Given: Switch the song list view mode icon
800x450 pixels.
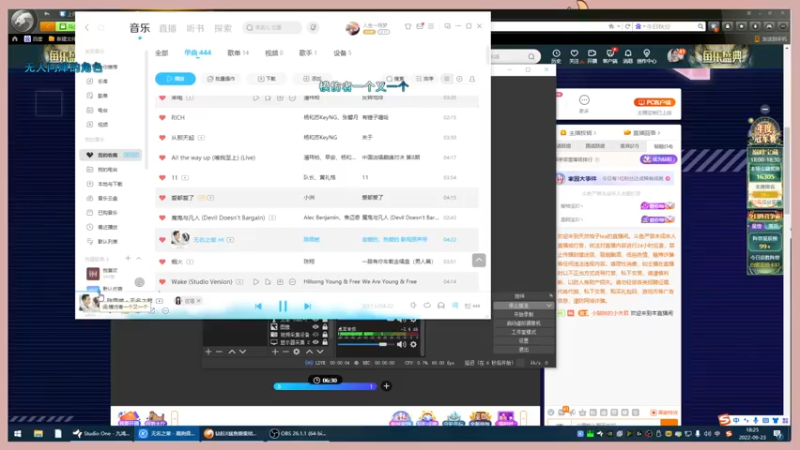Looking at the screenshot, I should pos(447,79).
